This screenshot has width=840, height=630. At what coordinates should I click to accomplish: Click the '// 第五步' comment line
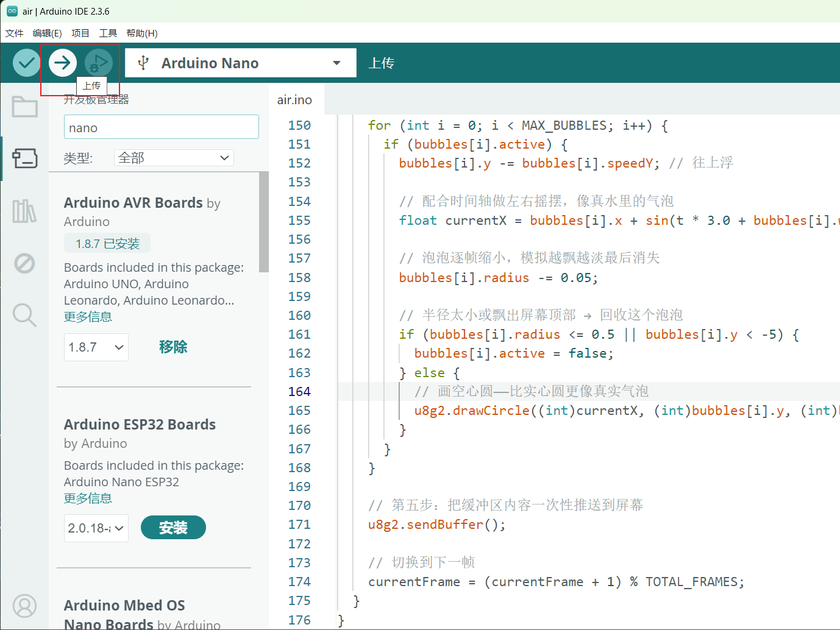506,505
